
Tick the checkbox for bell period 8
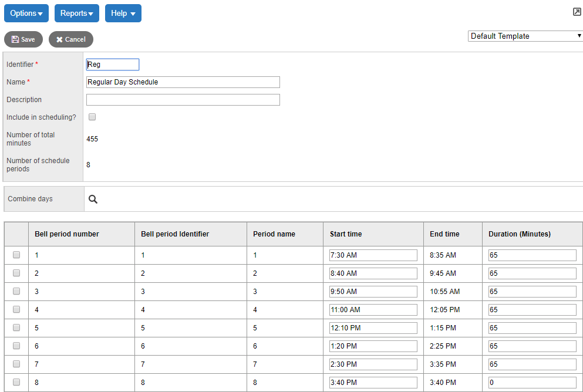click(16, 382)
